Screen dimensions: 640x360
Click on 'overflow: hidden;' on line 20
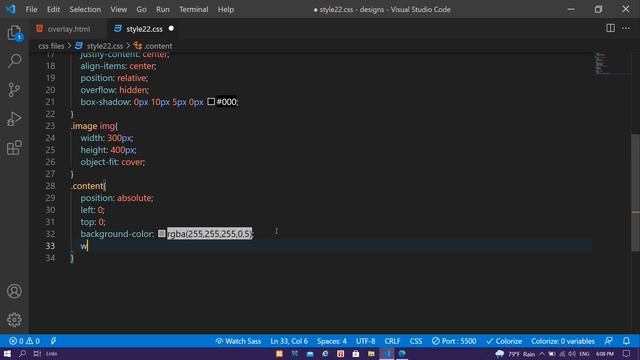pos(115,90)
